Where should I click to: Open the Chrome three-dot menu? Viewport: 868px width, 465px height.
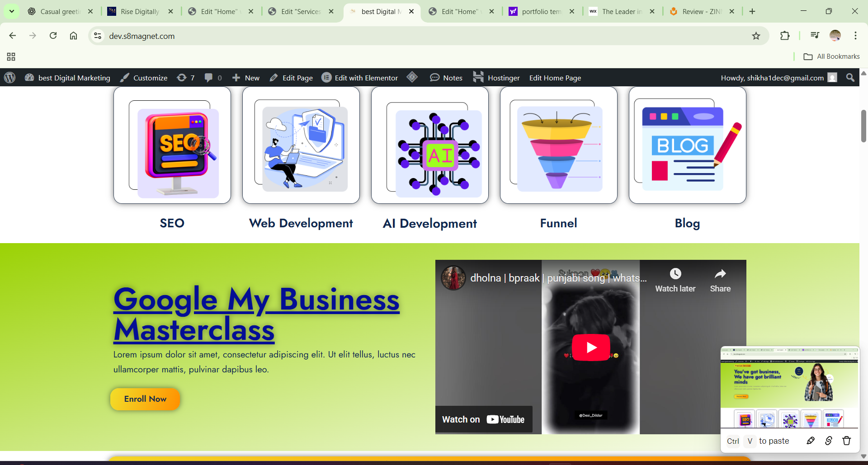point(855,36)
